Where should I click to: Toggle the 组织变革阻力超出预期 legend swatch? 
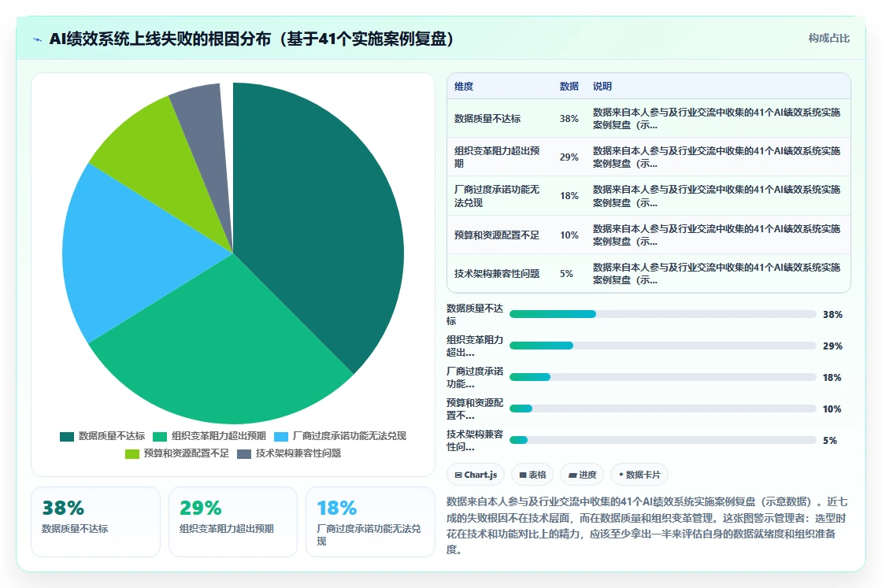tap(160, 436)
